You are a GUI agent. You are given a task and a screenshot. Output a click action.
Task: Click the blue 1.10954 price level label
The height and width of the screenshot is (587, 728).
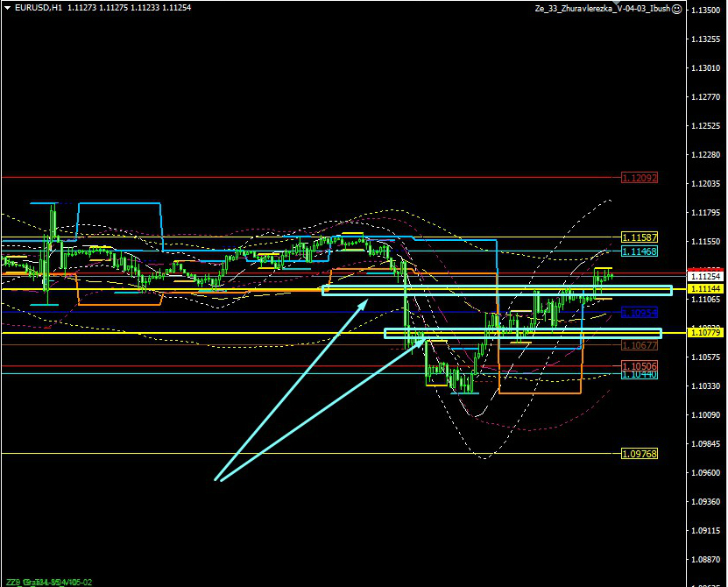(639, 312)
